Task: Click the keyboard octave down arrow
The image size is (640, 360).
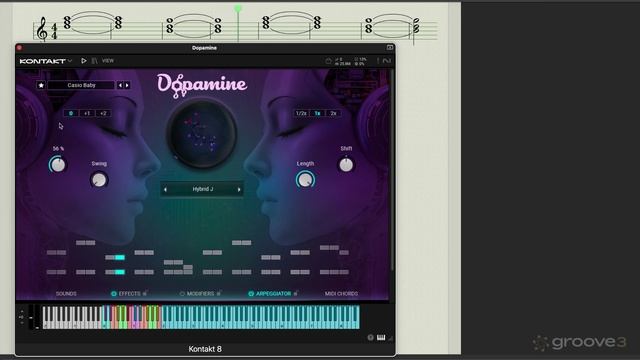Action: point(22,322)
